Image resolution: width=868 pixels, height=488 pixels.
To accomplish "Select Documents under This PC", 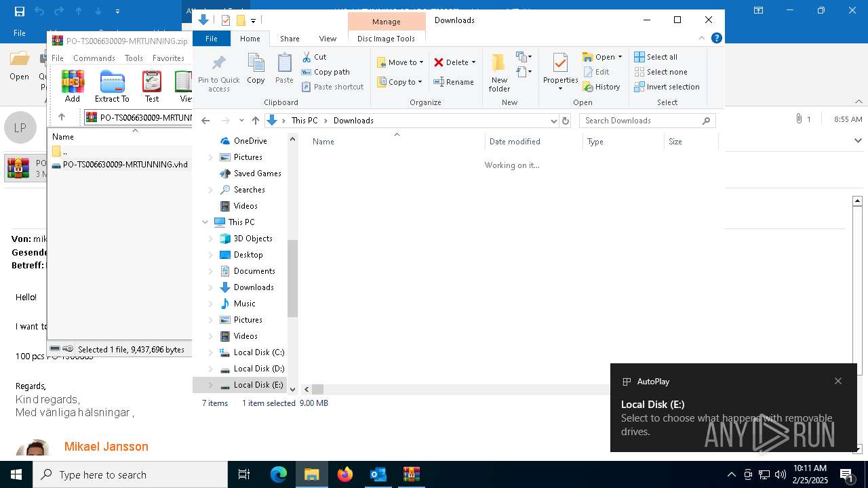I will tap(254, 271).
